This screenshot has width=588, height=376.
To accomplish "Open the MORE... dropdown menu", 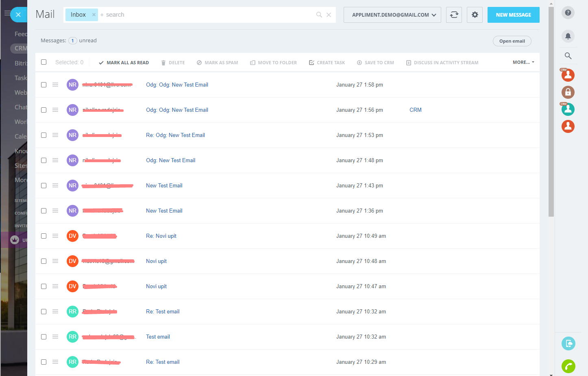I will click(523, 62).
